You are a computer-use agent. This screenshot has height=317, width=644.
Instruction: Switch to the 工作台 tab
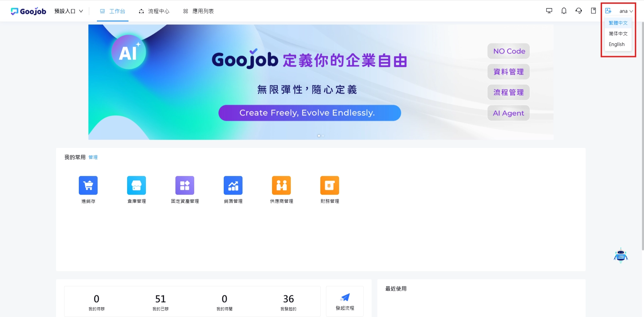point(113,11)
